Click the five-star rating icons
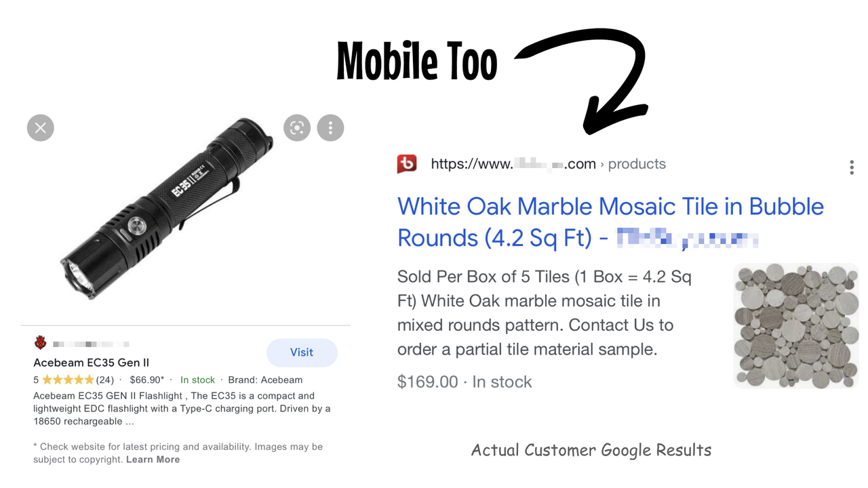 pos(68,380)
